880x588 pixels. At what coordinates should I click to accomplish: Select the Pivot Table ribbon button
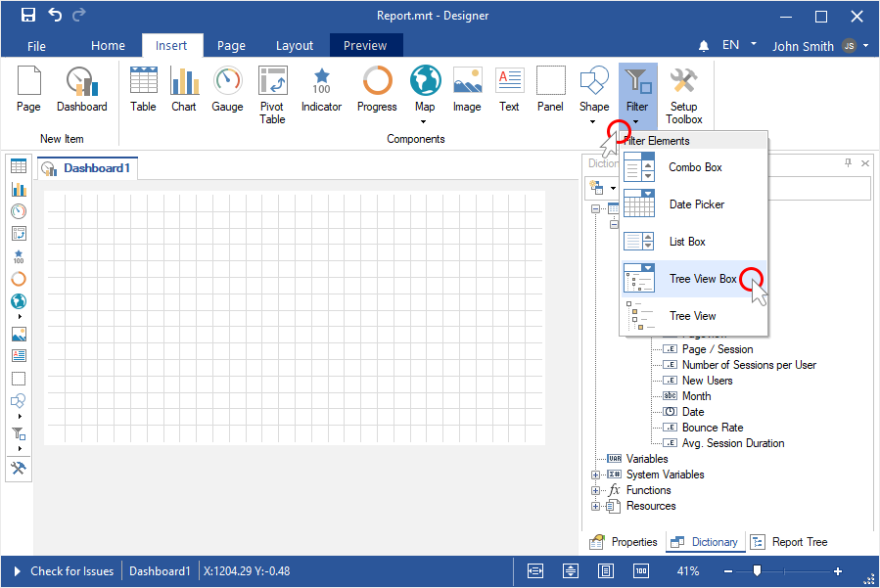tap(272, 95)
